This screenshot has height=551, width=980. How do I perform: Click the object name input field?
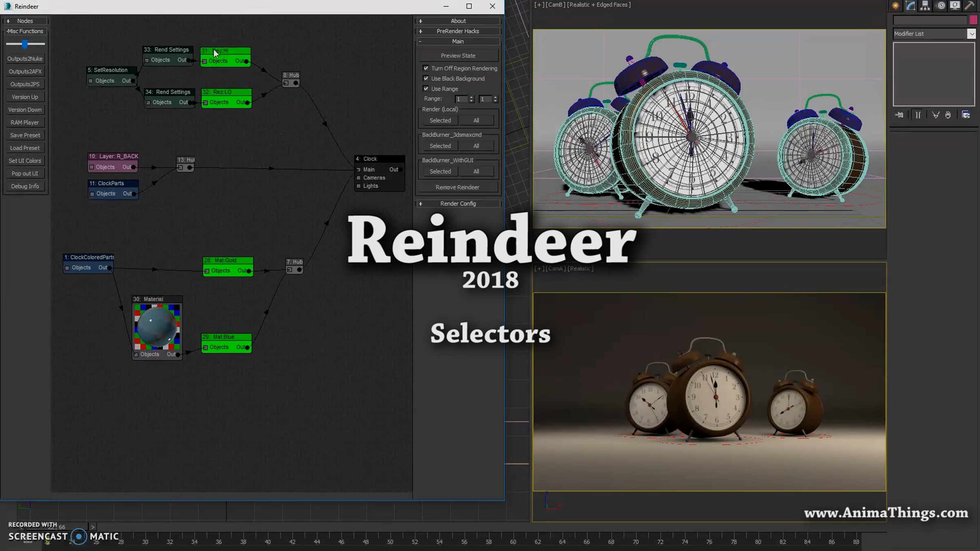[930, 20]
